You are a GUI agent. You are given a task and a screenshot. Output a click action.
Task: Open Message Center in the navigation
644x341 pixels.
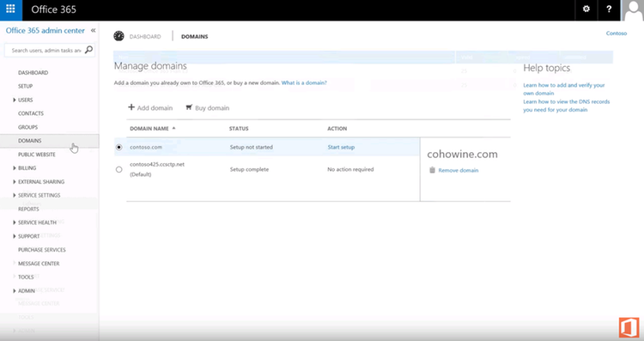[39, 264]
